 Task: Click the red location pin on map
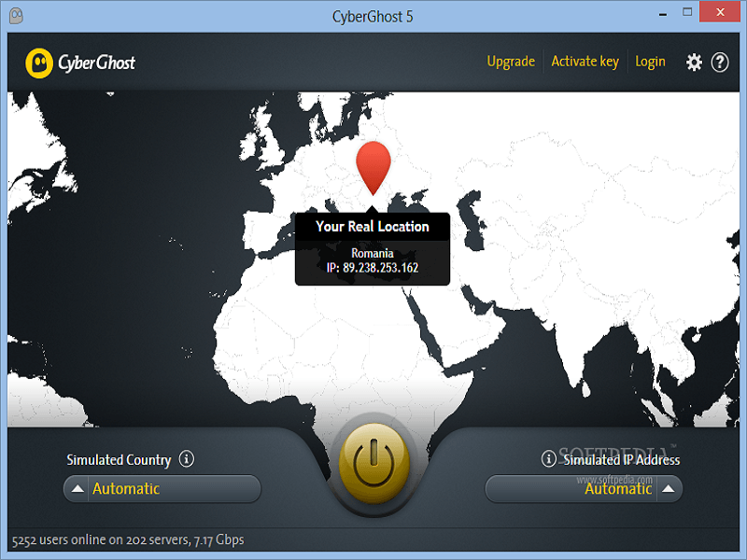[x=373, y=168]
